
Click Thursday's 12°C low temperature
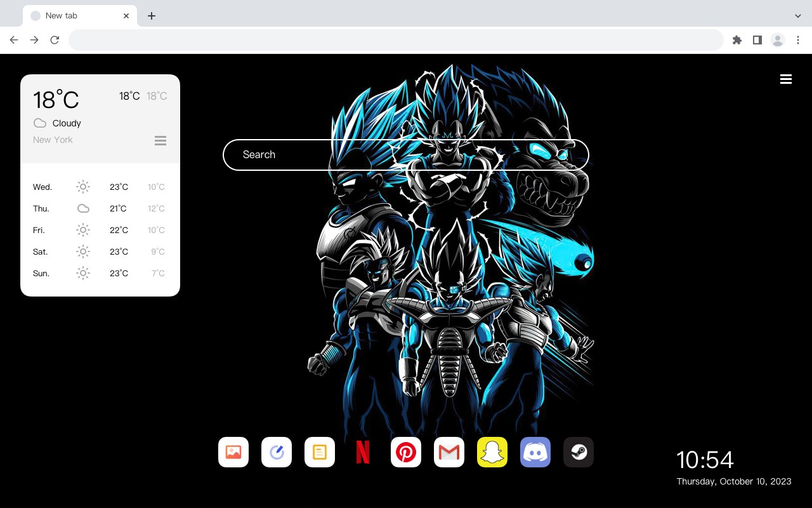tap(156, 208)
